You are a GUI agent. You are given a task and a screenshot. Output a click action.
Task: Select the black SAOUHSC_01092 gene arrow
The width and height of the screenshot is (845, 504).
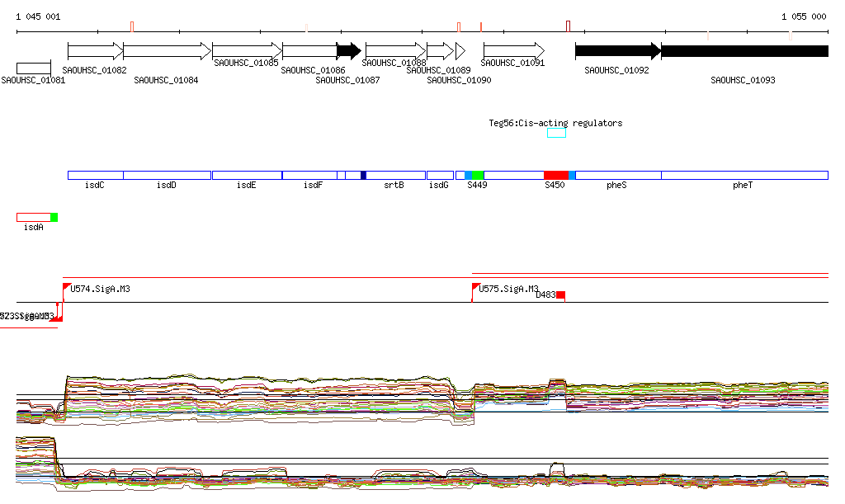click(x=617, y=51)
